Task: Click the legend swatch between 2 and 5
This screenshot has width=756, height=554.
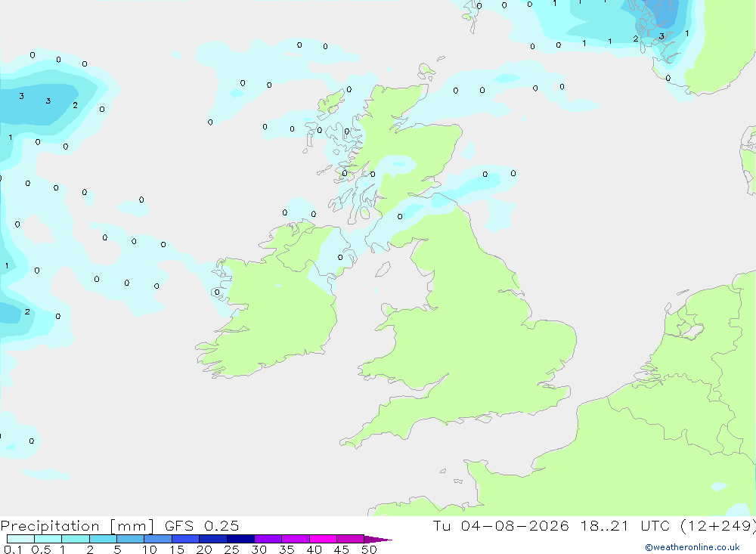Action: click(x=103, y=539)
